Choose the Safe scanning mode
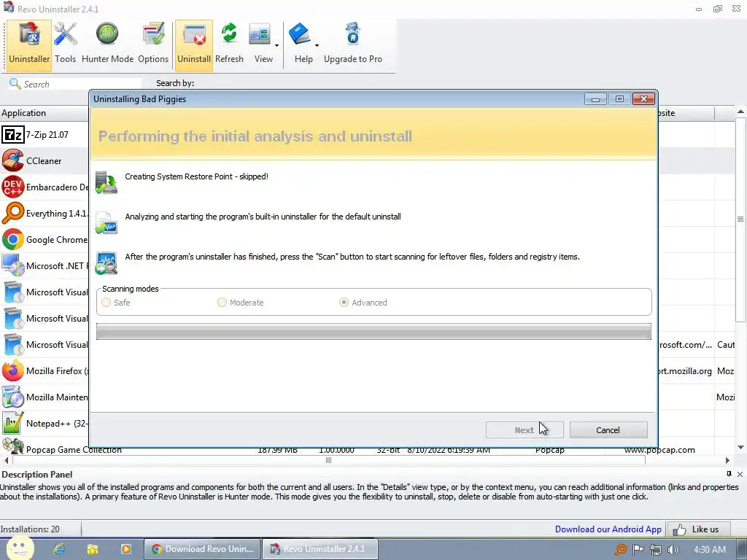The width and height of the screenshot is (747, 560). (x=107, y=303)
